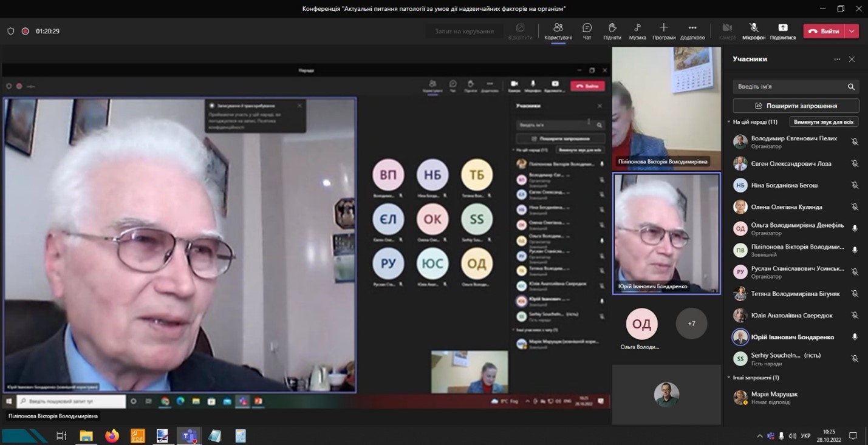Image resolution: width=868 pixels, height=445 pixels.
Task: Open Firefox from the Windows taskbar
Action: click(x=112, y=436)
